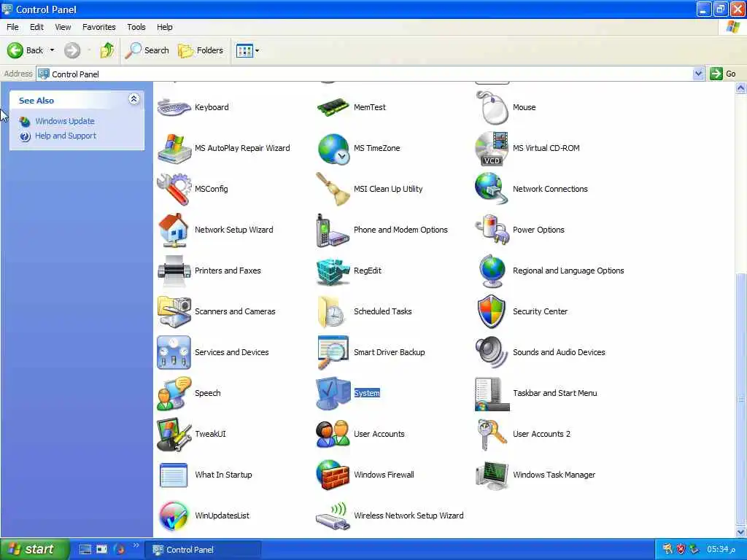
Task: Open the Windows Firewall brick icon
Action: pos(333,475)
